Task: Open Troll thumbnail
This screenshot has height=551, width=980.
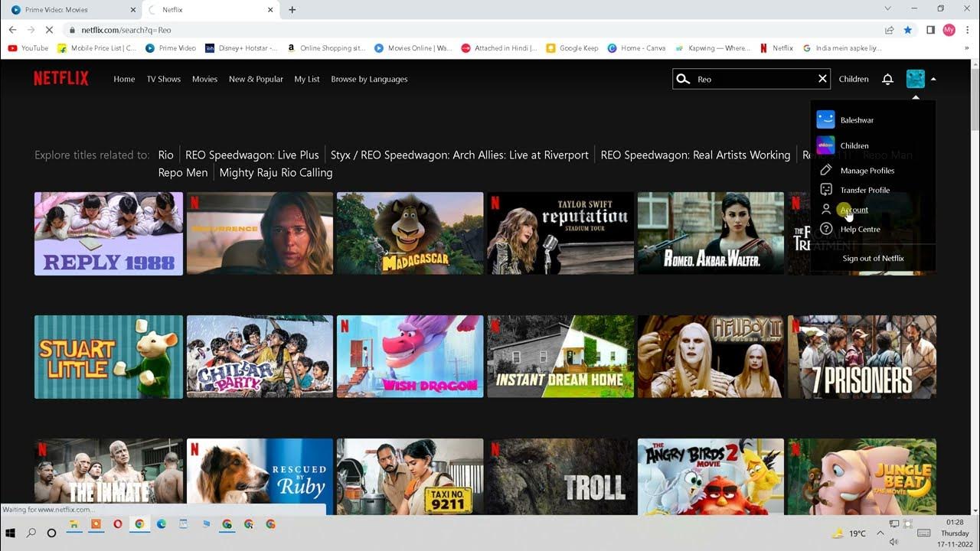Action: pos(560,476)
